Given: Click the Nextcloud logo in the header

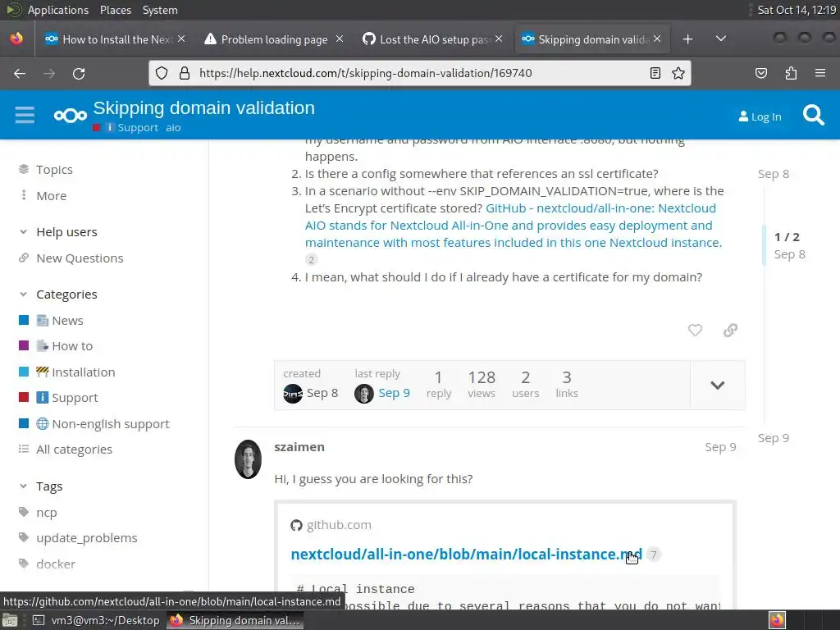Looking at the screenshot, I should (71, 115).
